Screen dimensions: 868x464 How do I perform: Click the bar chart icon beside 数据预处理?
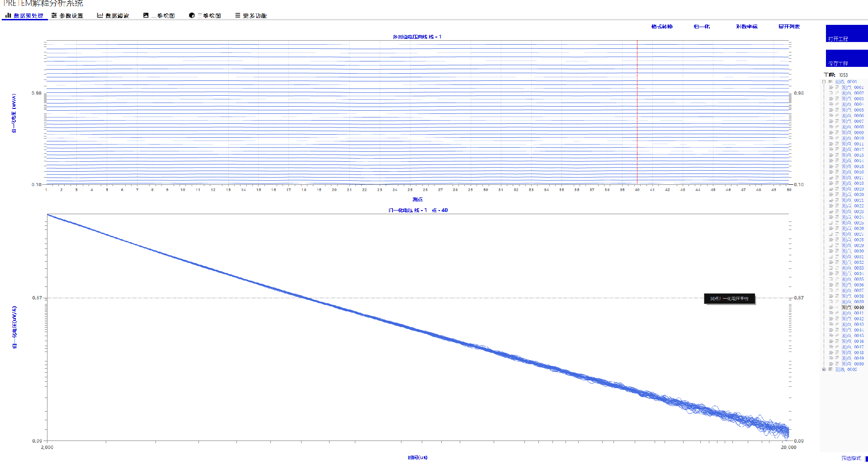coord(8,15)
